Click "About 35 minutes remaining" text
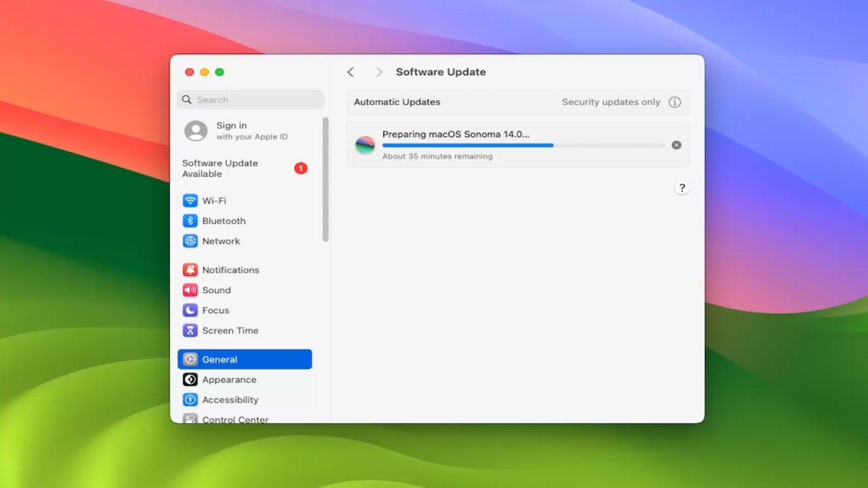868x488 pixels. pyautogui.click(x=437, y=157)
